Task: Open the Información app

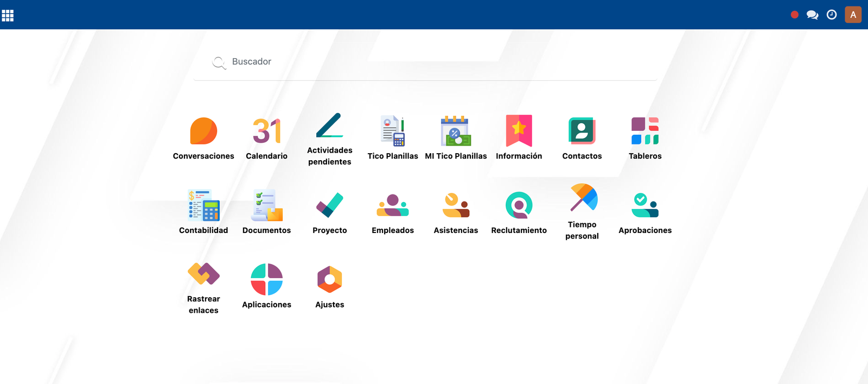Action: tap(519, 131)
